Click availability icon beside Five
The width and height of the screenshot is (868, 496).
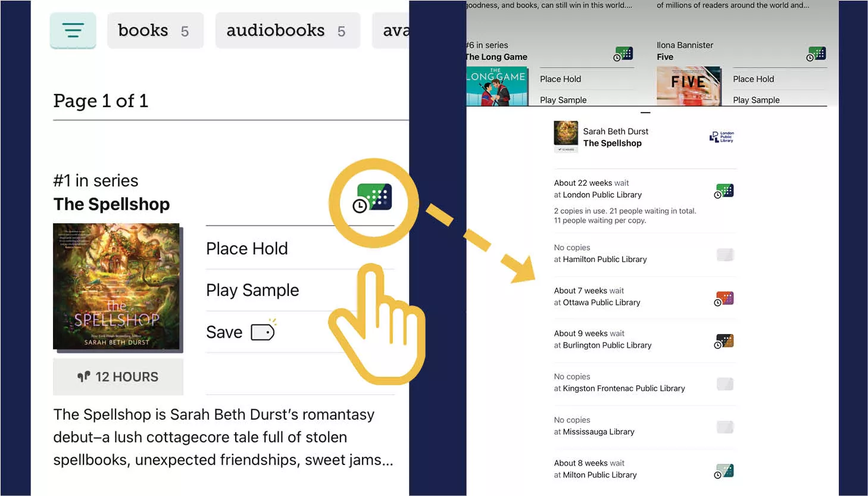[816, 54]
